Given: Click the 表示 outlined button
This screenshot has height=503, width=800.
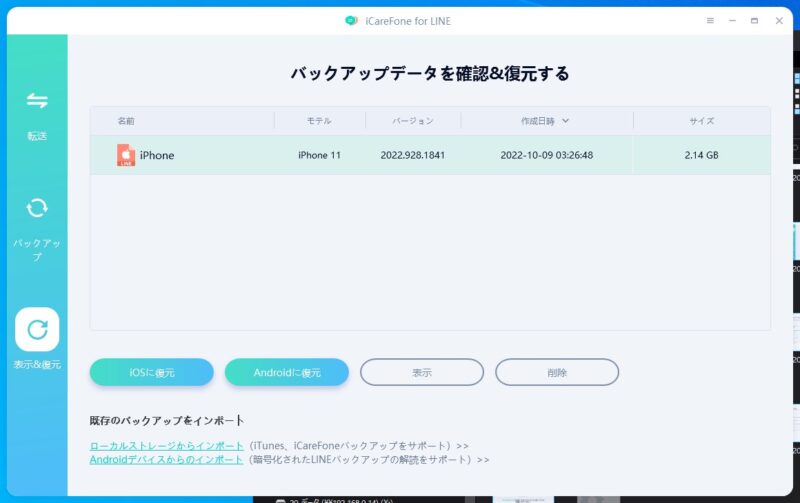Looking at the screenshot, I should [422, 372].
